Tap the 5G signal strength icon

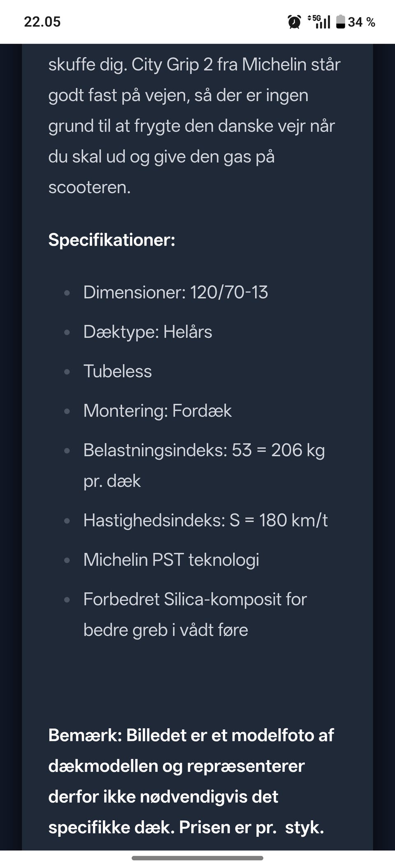click(320, 22)
